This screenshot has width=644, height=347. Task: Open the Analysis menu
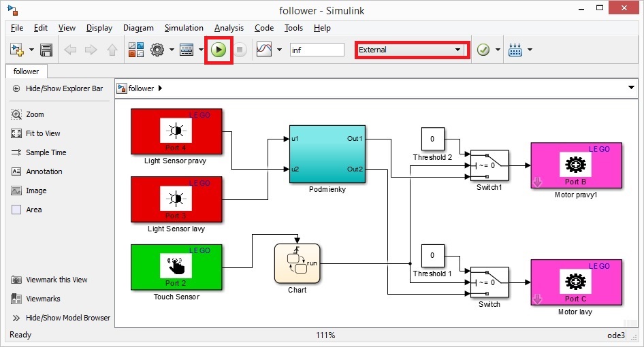229,27
